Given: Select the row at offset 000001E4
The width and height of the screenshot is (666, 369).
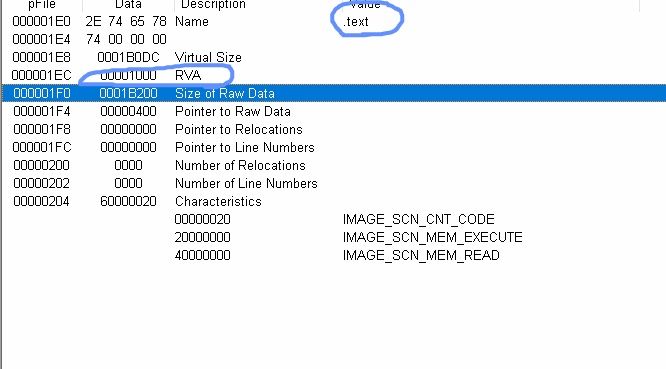Looking at the screenshot, I should tap(334, 39).
